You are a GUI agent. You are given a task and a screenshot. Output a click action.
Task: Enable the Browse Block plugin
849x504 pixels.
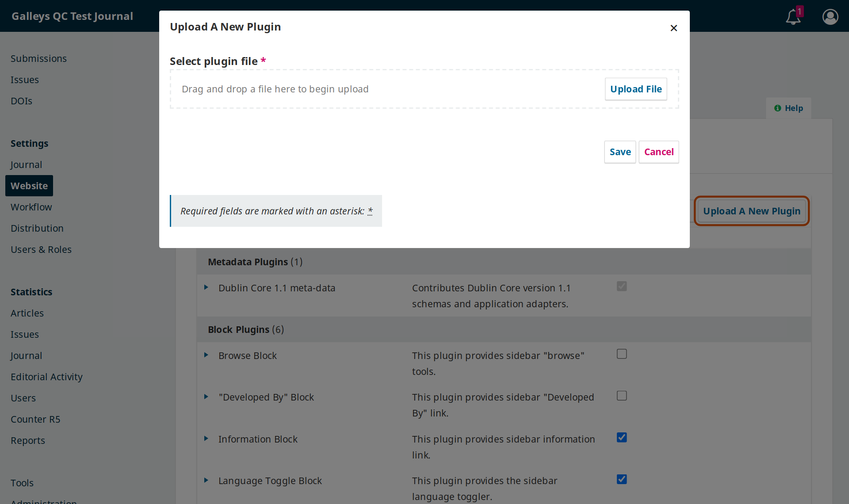point(622,354)
